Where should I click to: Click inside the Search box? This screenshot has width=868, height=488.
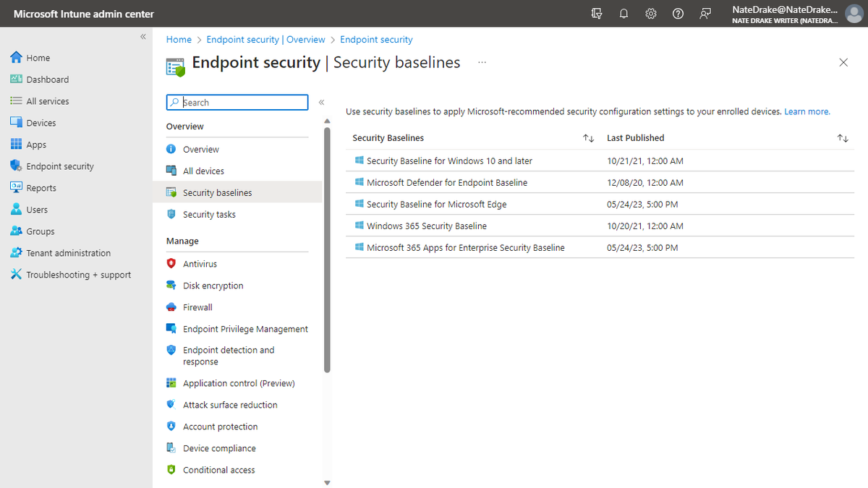(x=239, y=102)
